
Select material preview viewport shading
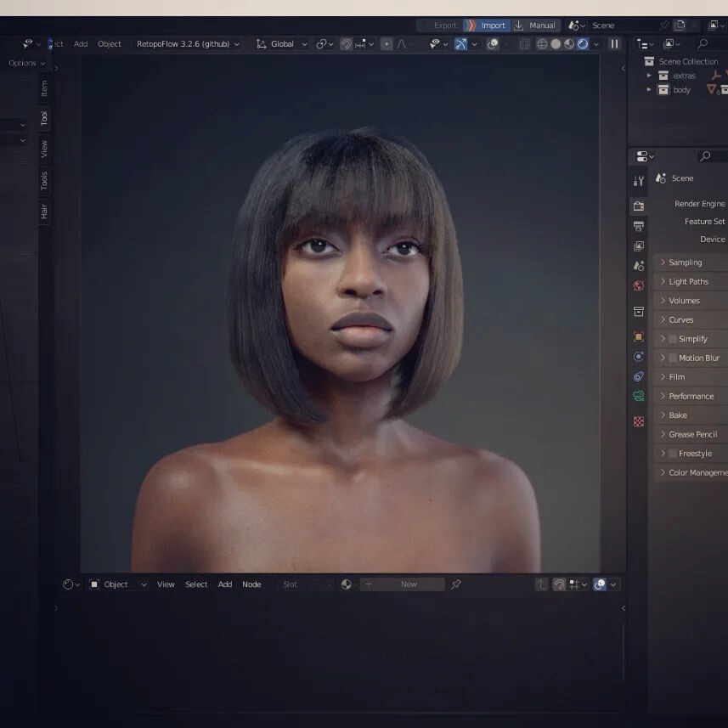[569, 44]
